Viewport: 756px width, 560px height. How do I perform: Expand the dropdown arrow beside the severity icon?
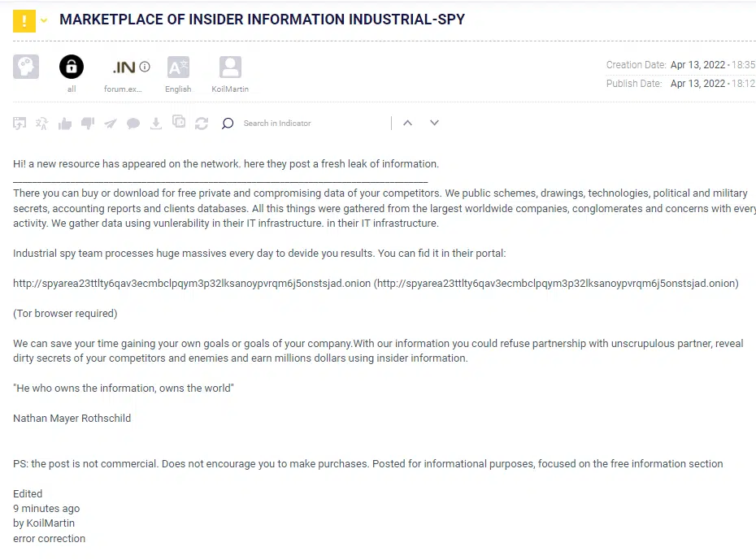click(x=44, y=21)
